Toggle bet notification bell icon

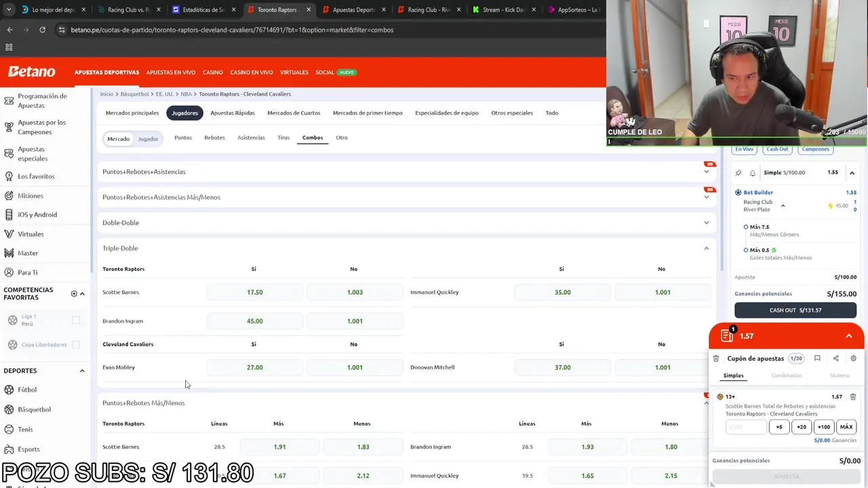(x=753, y=173)
